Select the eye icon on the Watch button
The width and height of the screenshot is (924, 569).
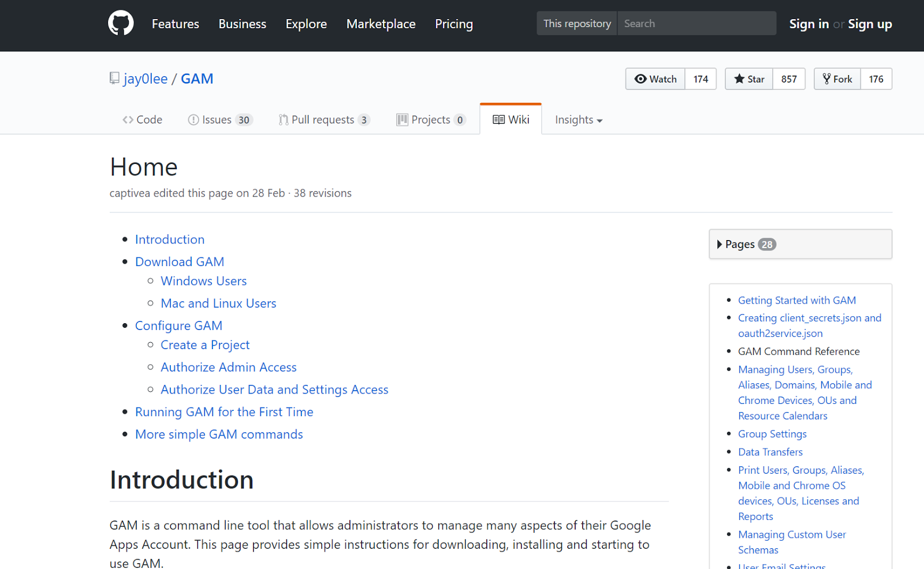(641, 78)
